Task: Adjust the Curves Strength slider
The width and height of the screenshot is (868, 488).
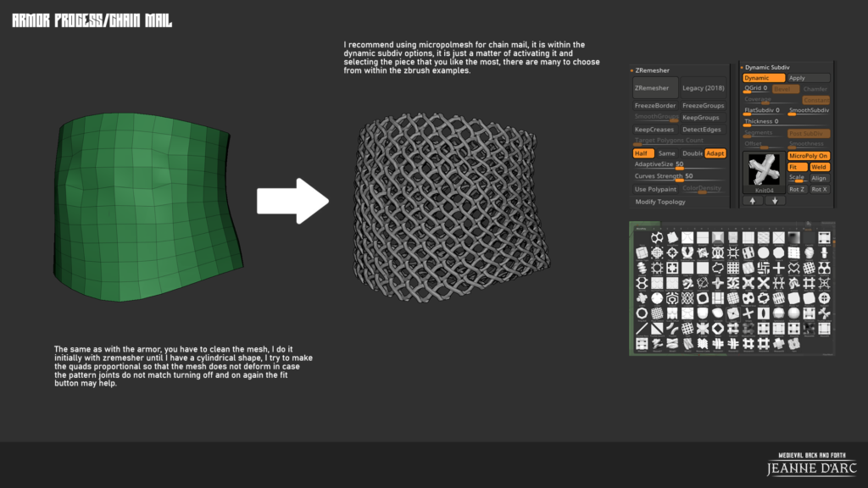Action: 679,180
